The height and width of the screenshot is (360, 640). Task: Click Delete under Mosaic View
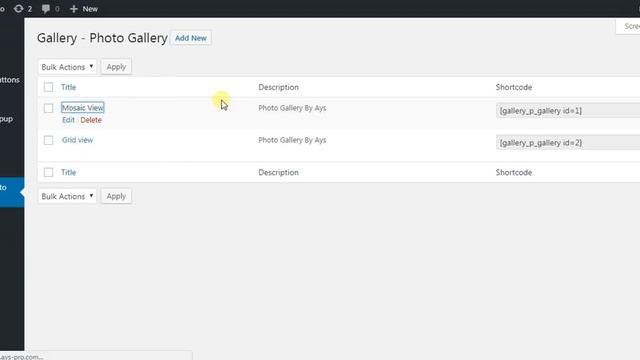(91, 120)
